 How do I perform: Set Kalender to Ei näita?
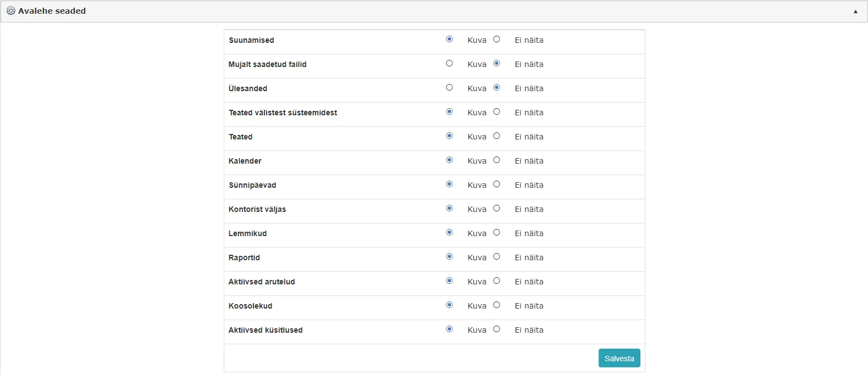coord(496,160)
